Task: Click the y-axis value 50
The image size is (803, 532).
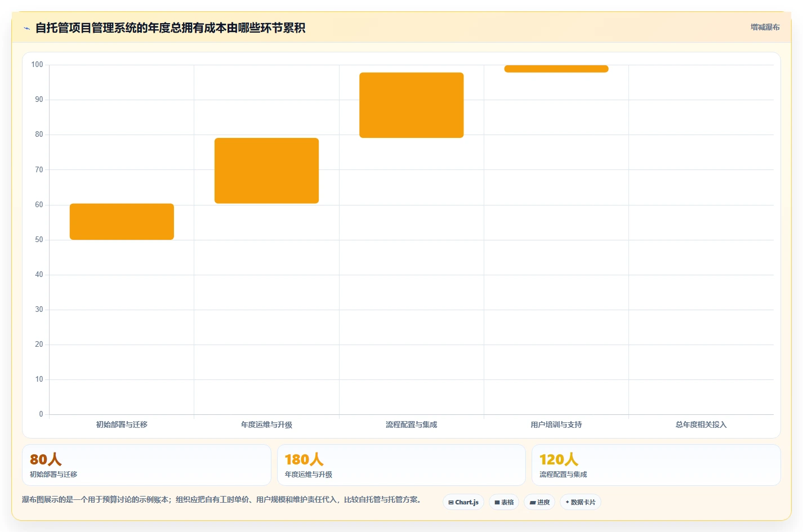Action: 39,240
